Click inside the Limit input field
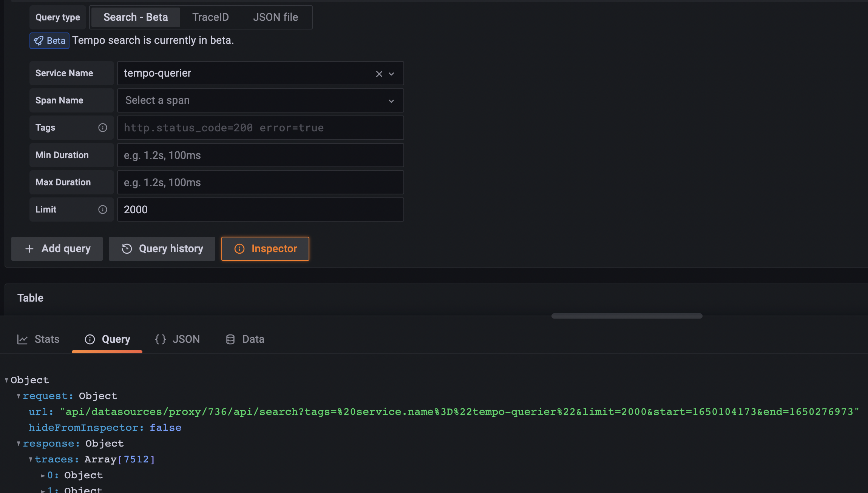868x493 pixels. 260,209
